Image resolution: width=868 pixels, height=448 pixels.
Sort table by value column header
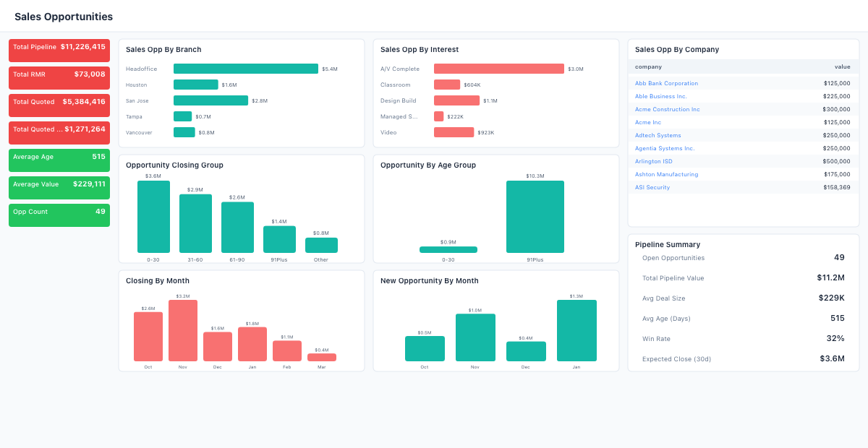point(842,66)
